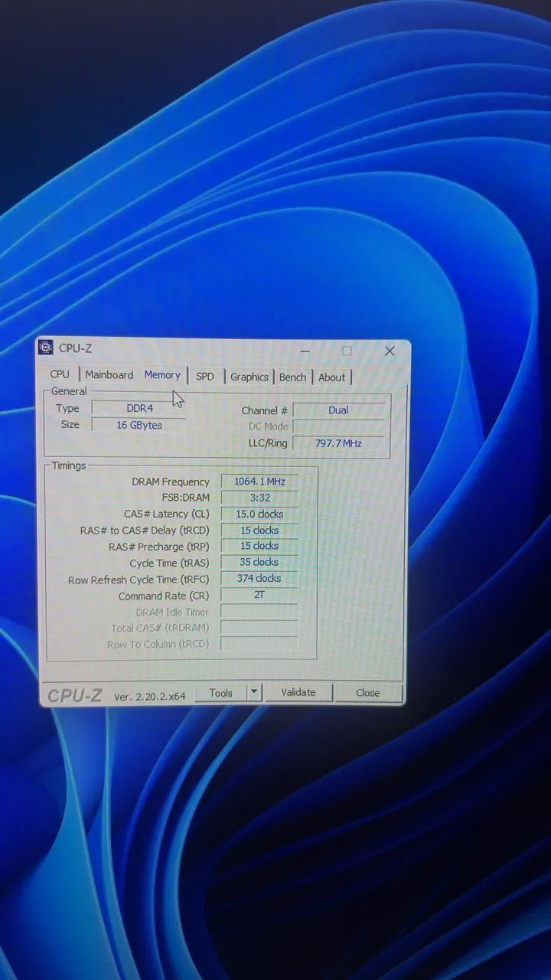Image resolution: width=551 pixels, height=980 pixels.
Task: Click the Tools button
Action: pos(220,693)
